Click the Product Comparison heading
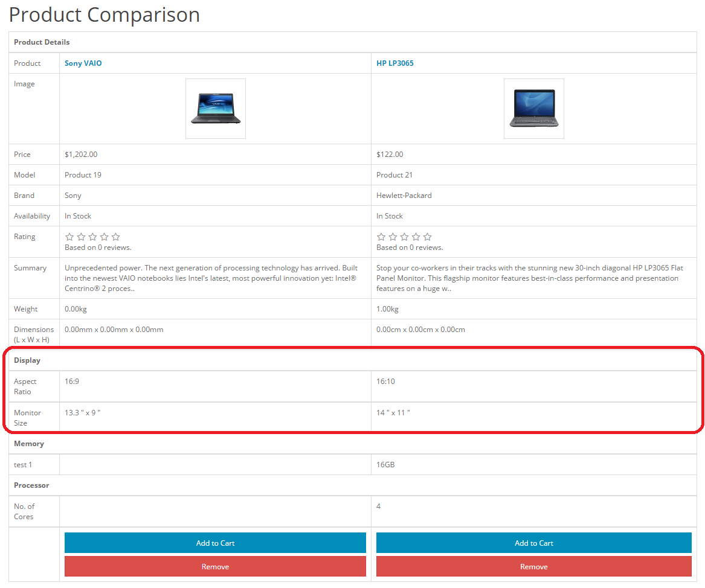Image resolution: width=705 pixels, height=588 pixels. pyautogui.click(x=105, y=15)
